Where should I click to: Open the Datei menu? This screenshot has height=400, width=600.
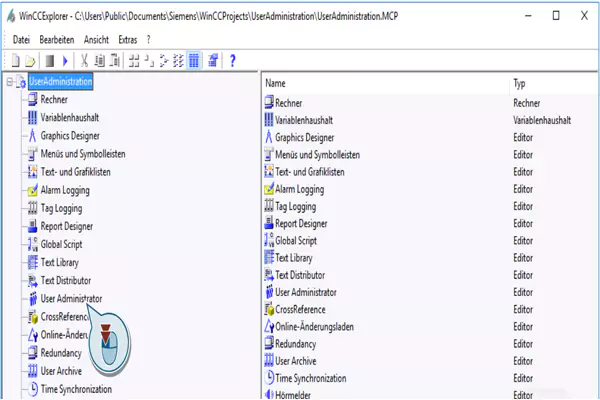[x=21, y=39]
